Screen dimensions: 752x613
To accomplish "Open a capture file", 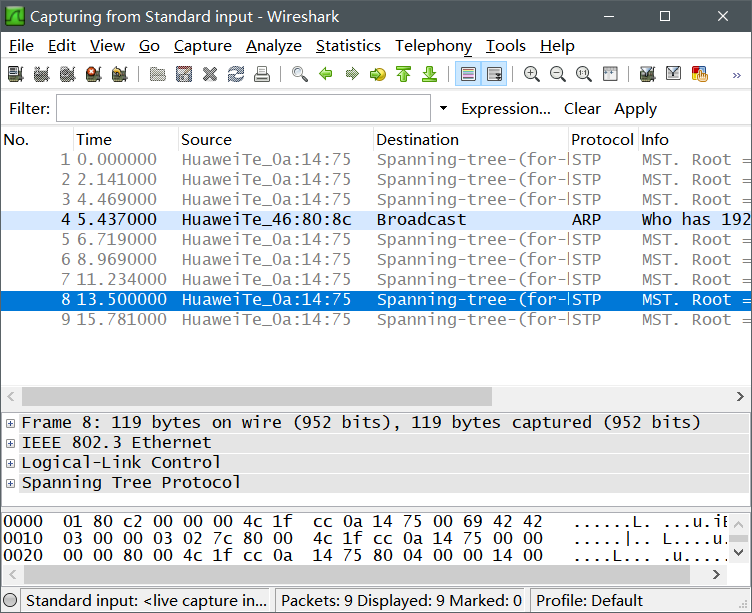I will (158, 74).
